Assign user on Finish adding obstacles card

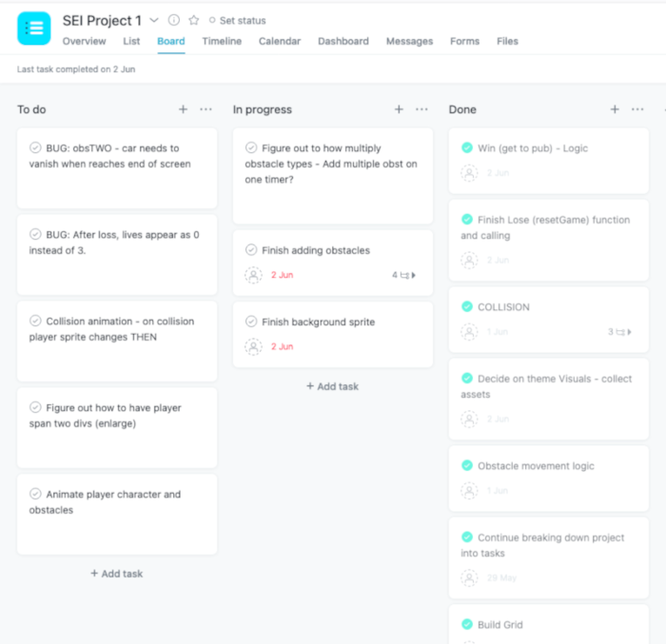point(254,275)
